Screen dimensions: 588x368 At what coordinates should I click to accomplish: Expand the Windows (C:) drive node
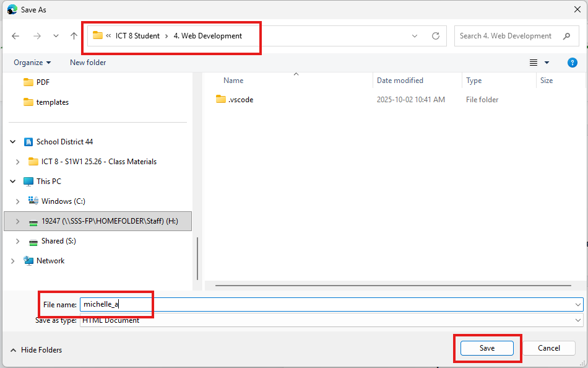(x=17, y=201)
